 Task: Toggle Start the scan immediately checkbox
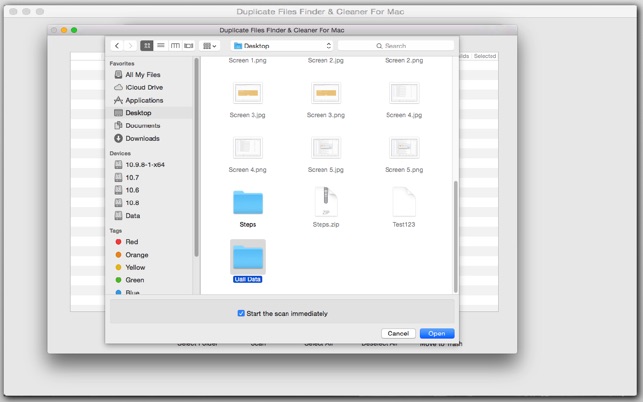(x=241, y=313)
